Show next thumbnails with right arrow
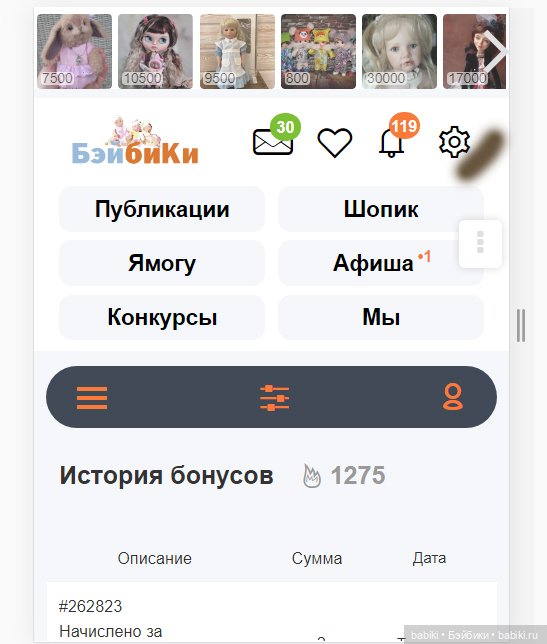The height and width of the screenshot is (644, 547). click(x=495, y=52)
